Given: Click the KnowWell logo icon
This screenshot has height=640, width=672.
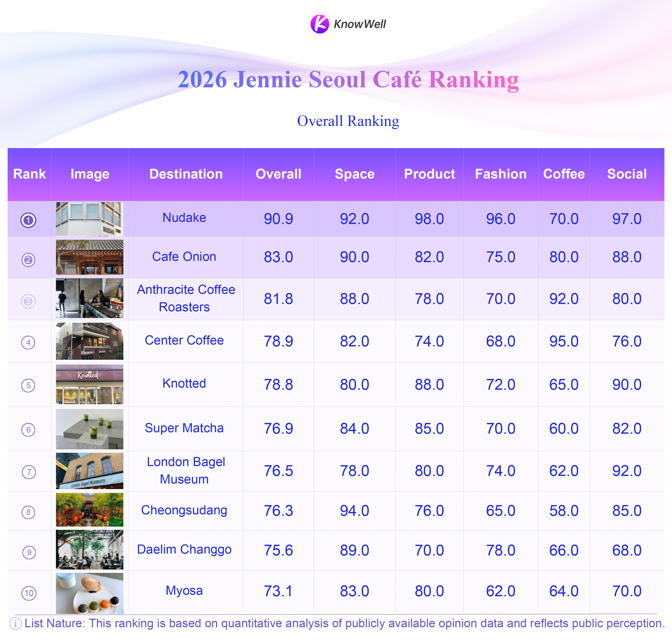Looking at the screenshot, I should 320,24.
